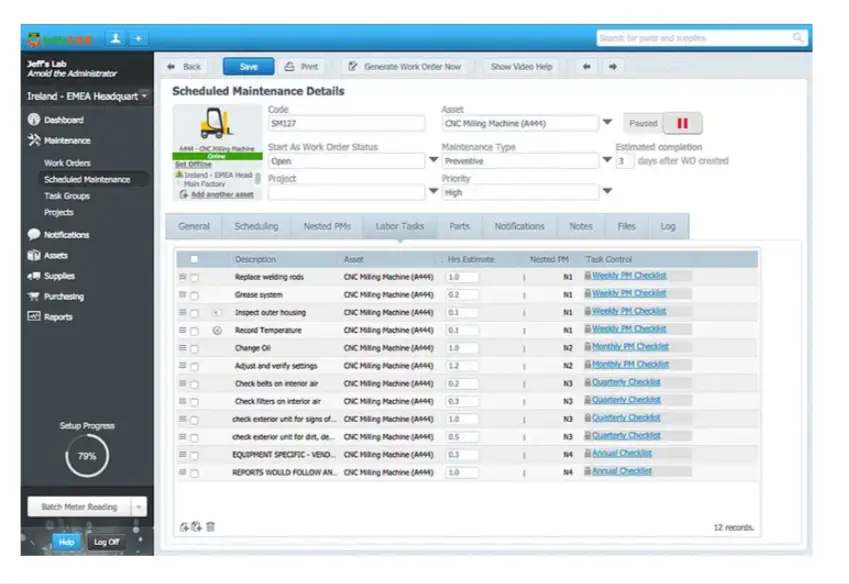Toggle the select-all checkbox in table header
The width and height of the screenshot is (849, 584).
click(x=194, y=259)
